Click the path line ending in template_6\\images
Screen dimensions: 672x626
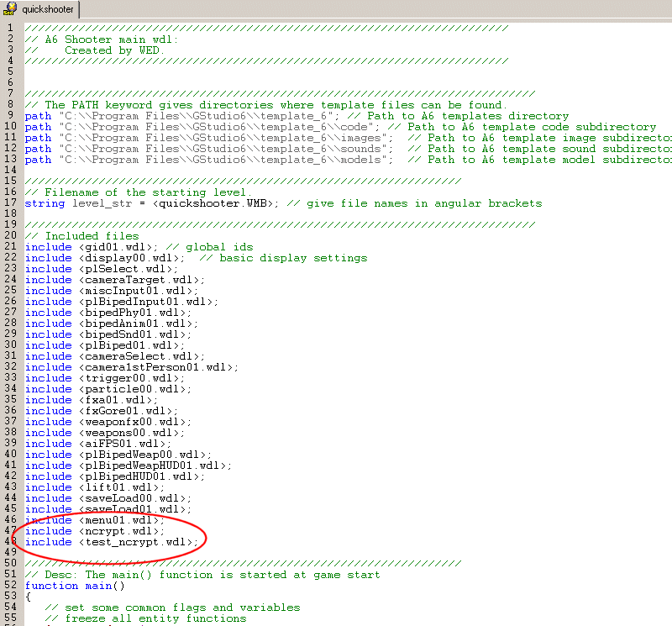[x=349, y=138]
